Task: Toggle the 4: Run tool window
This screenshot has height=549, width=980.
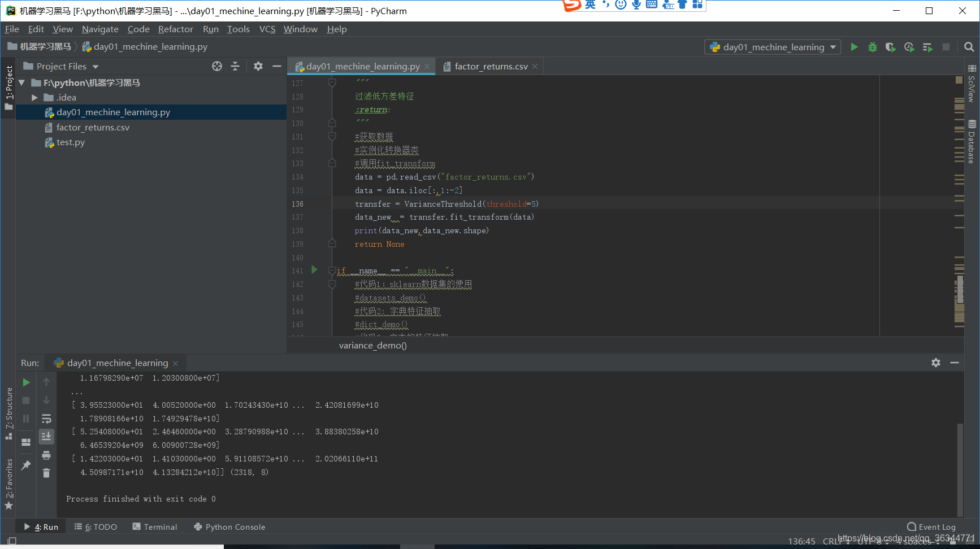Action: click(x=41, y=527)
